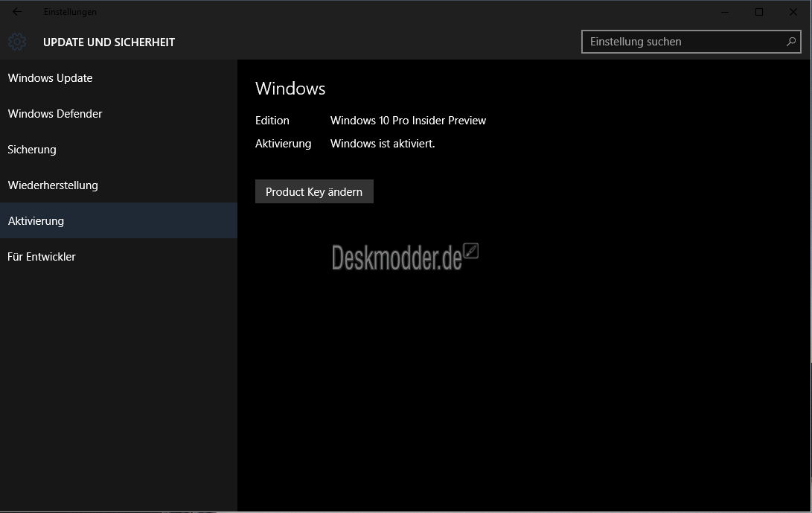Open the Sicherung section

[x=118, y=149]
